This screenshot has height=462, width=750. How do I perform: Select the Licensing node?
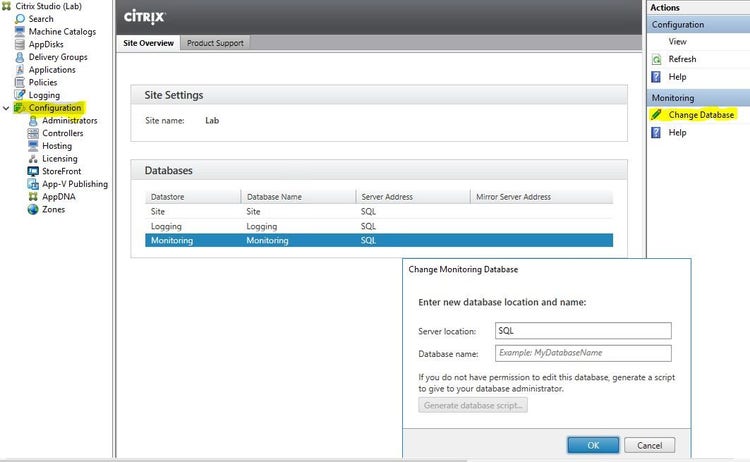pos(60,158)
